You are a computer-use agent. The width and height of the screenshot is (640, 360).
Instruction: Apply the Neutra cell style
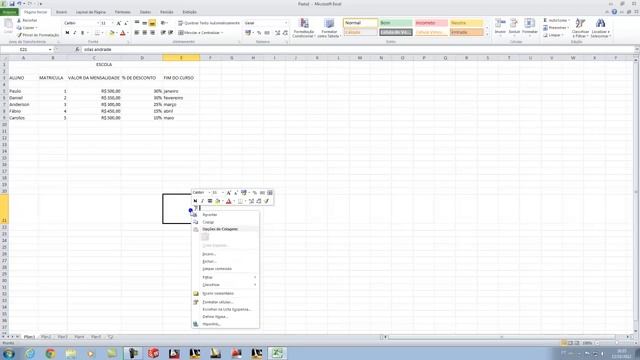[x=467, y=23]
